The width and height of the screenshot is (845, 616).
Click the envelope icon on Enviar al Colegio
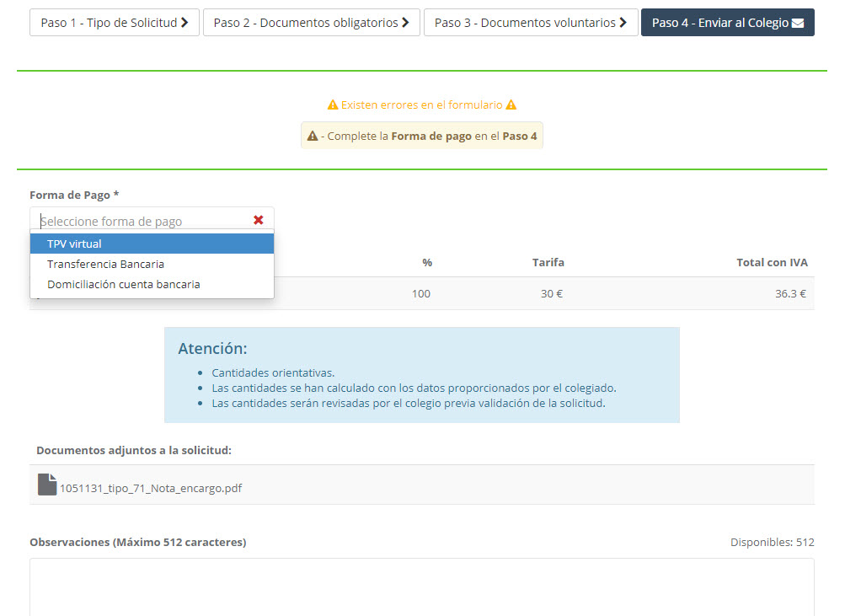click(798, 23)
